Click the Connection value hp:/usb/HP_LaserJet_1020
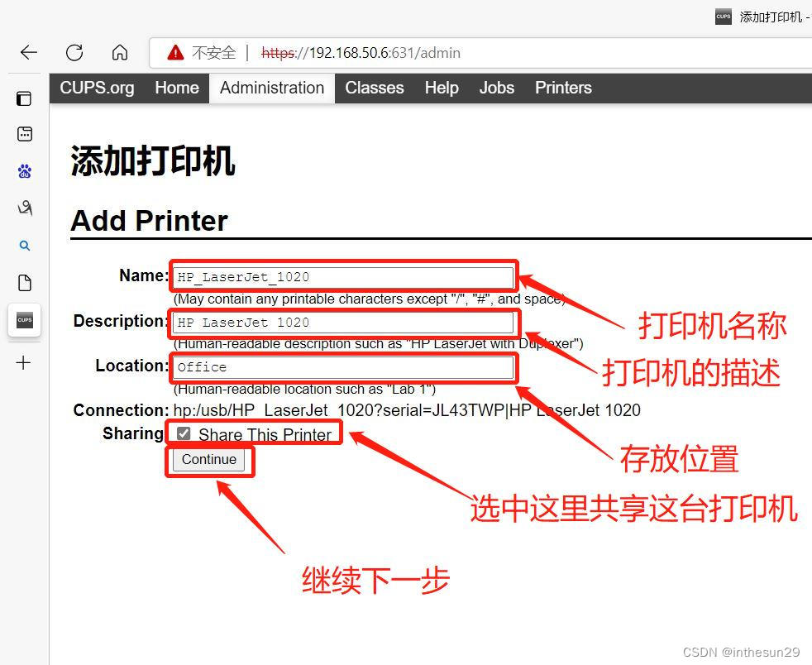The height and width of the screenshot is (665, 812). 407,410
